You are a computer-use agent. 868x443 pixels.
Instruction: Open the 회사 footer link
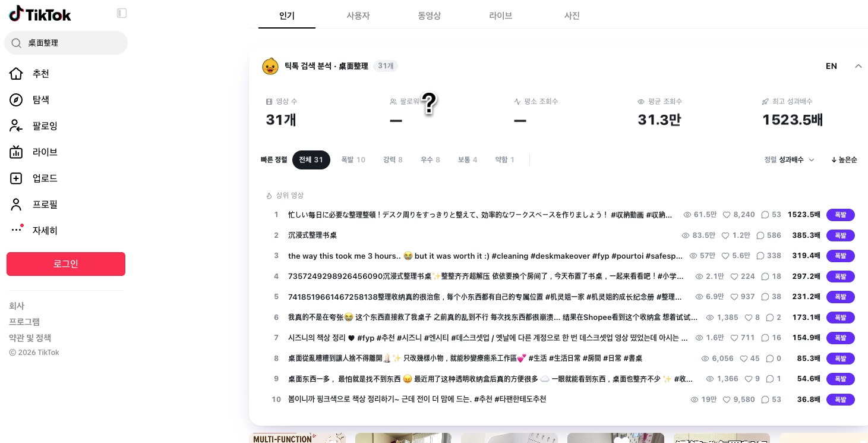[17, 306]
